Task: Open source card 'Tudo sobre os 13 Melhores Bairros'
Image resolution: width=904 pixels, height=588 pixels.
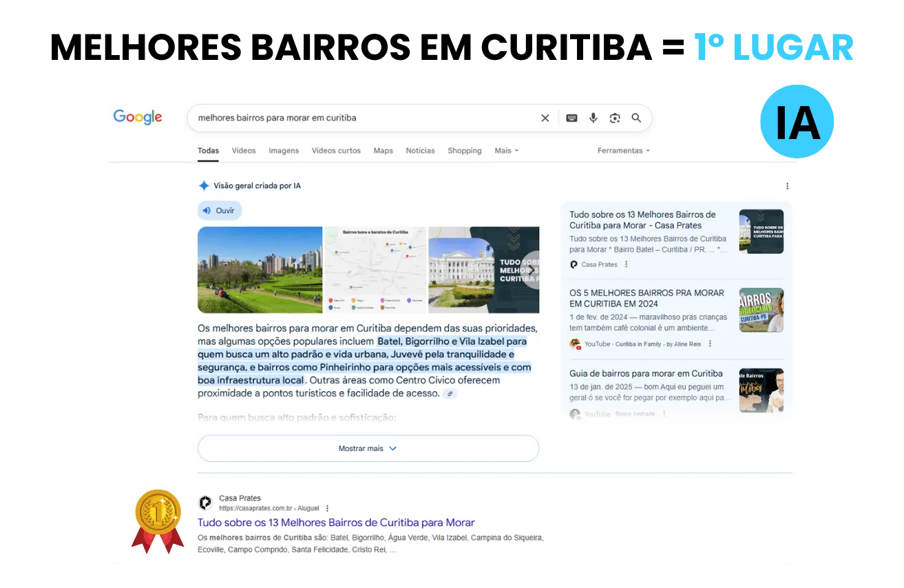Action: 642,220
